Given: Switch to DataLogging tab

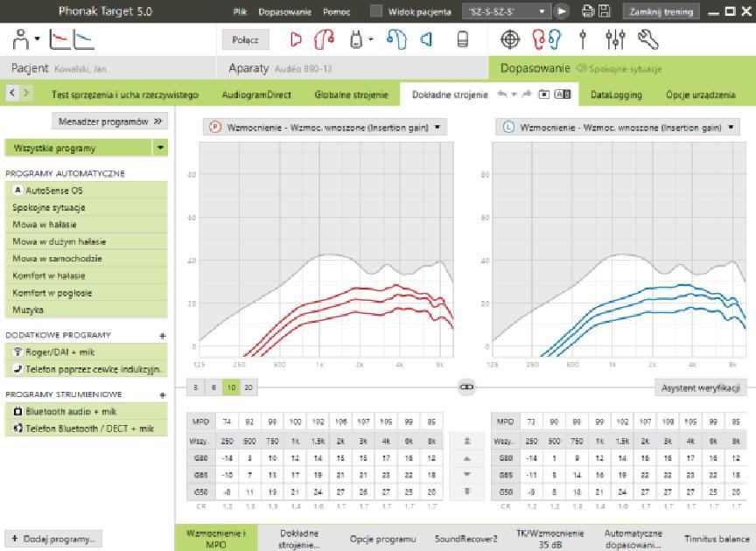Looking at the screenshot, I should point(616,95).
